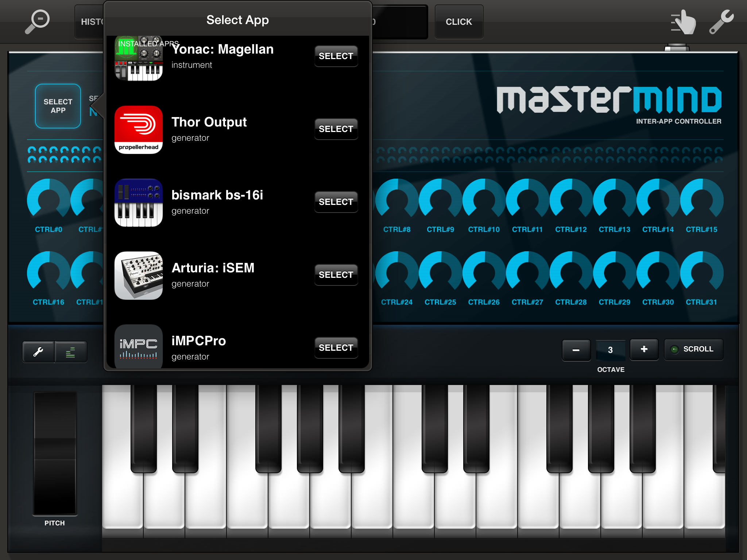Screen dimensions: 747x560
Task: Open the wrench settings icon at top right
Action: [x=721, y=22]
